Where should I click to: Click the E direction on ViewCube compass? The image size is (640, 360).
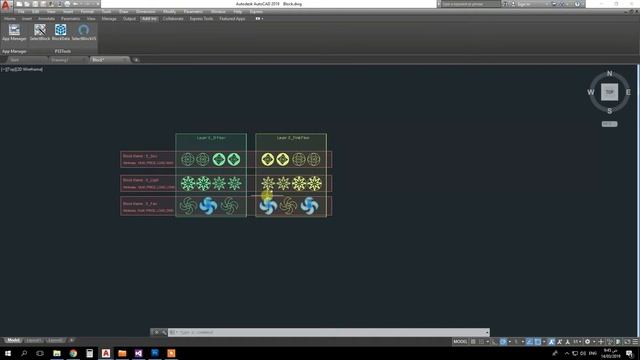click(x=628, y=92)
